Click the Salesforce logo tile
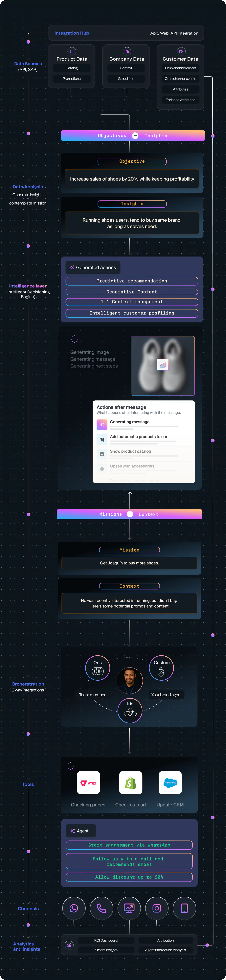Screen dimensions: 226x980 pos(170,783)
